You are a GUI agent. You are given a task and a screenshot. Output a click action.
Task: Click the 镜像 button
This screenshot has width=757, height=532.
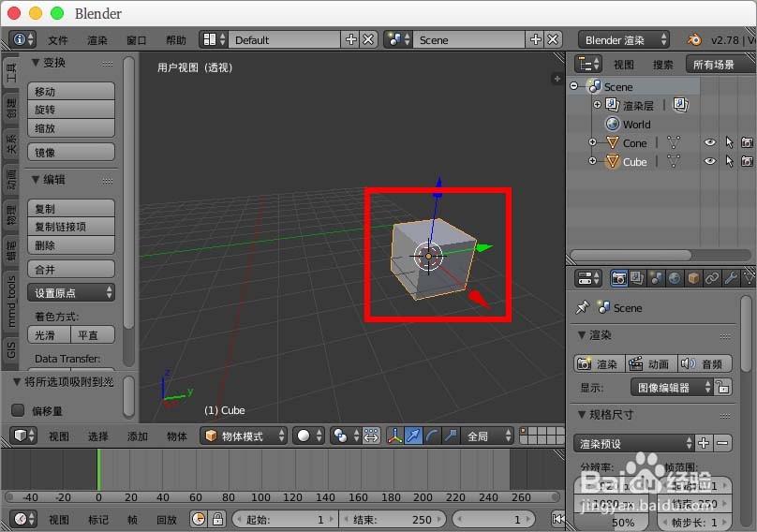pos(71,152)
